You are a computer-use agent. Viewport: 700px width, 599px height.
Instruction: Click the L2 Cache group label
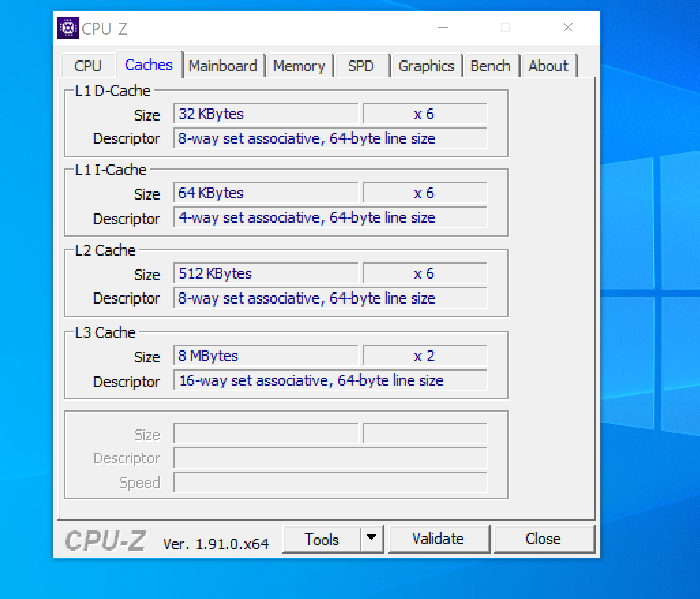pos(105,250)
